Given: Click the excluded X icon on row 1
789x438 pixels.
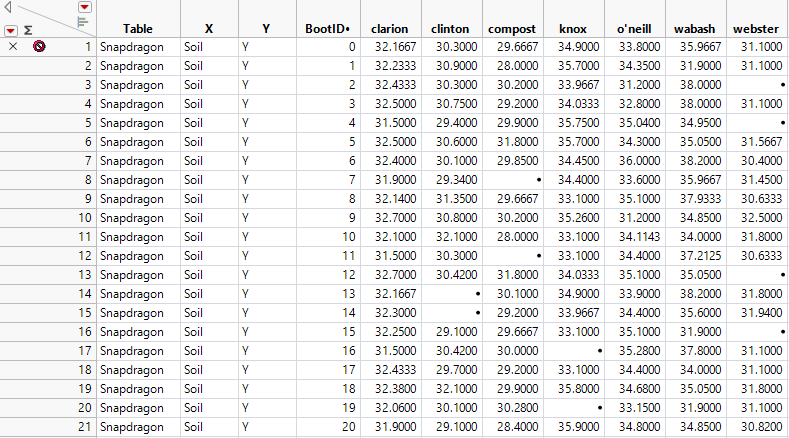Looking at the screenshot, I should 12,46.
